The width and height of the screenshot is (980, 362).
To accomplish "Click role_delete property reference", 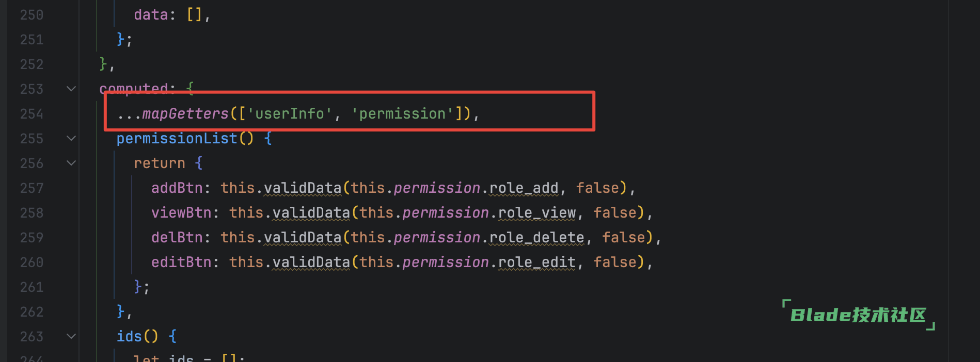I will [x=536, y=238].
